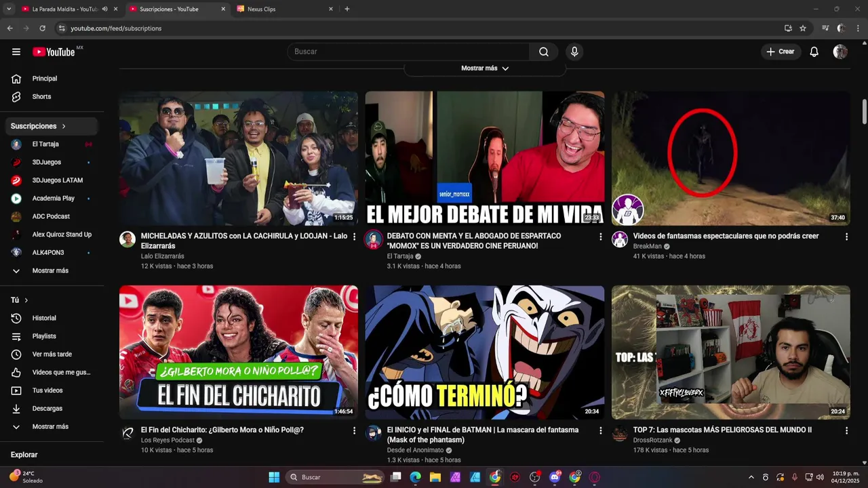Play EL MEJOR DEBATE DE MI VIDA thumbnail
This screenshot has height=488, width=868.
pos(485,159)
